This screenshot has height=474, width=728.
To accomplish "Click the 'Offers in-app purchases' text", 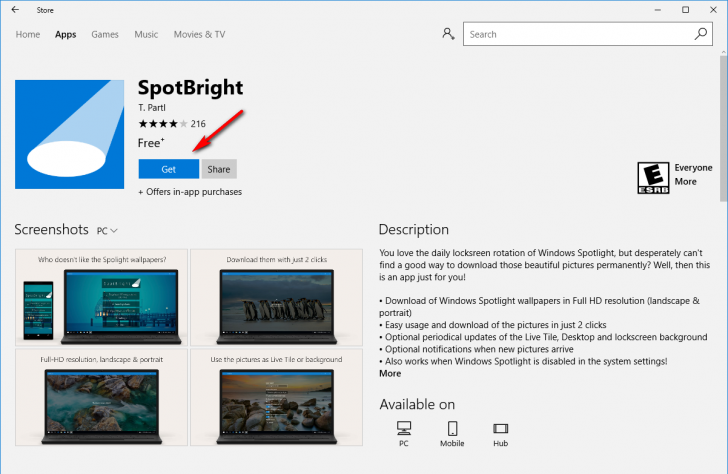I will click(190, 192).
